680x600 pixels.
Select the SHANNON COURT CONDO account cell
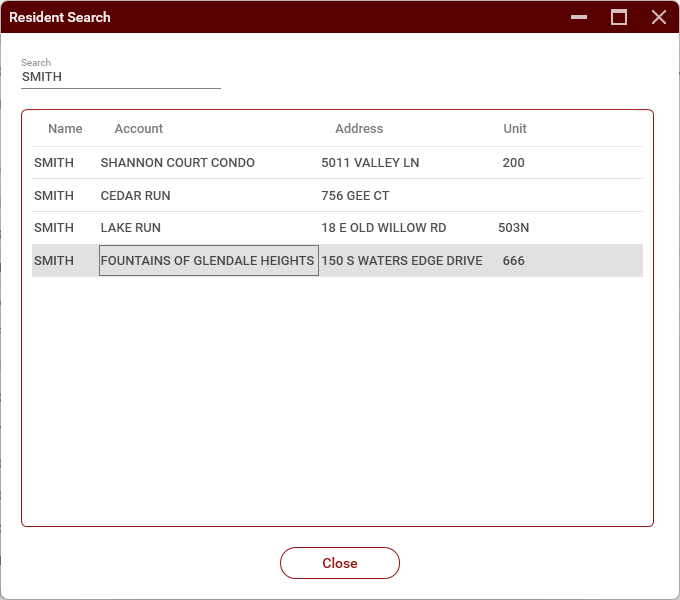click(178, 163)
